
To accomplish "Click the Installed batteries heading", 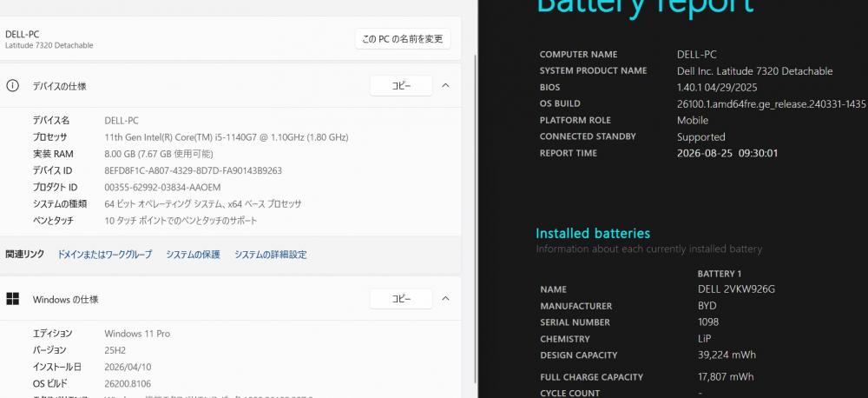I will coord(593,234).
